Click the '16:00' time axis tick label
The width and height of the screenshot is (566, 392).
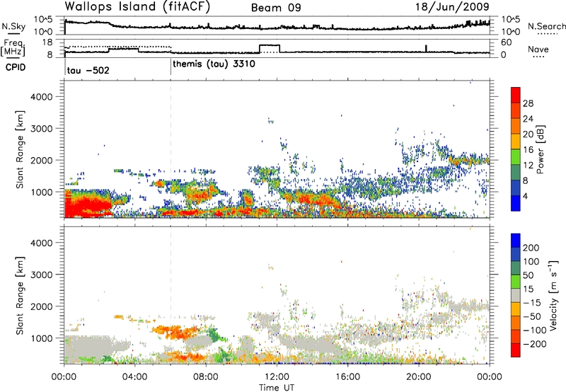click(x=347, y=377)
